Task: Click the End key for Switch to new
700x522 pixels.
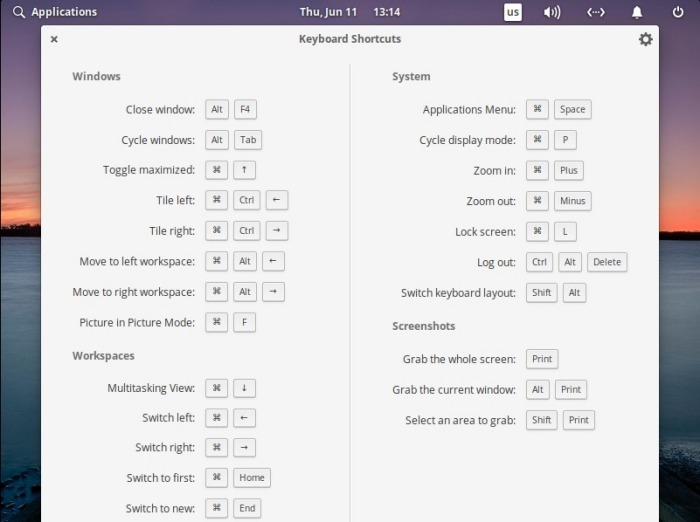Action: tap(247, 508)
